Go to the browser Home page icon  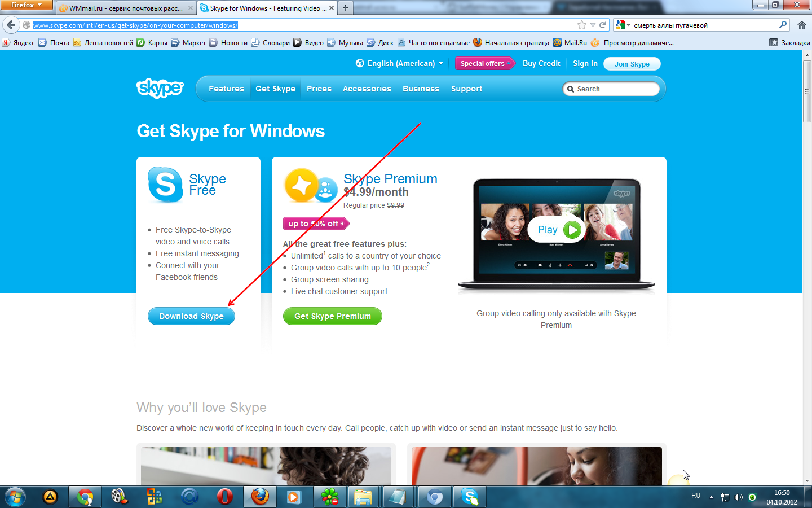pyautogui.click(x=801, y=25)
